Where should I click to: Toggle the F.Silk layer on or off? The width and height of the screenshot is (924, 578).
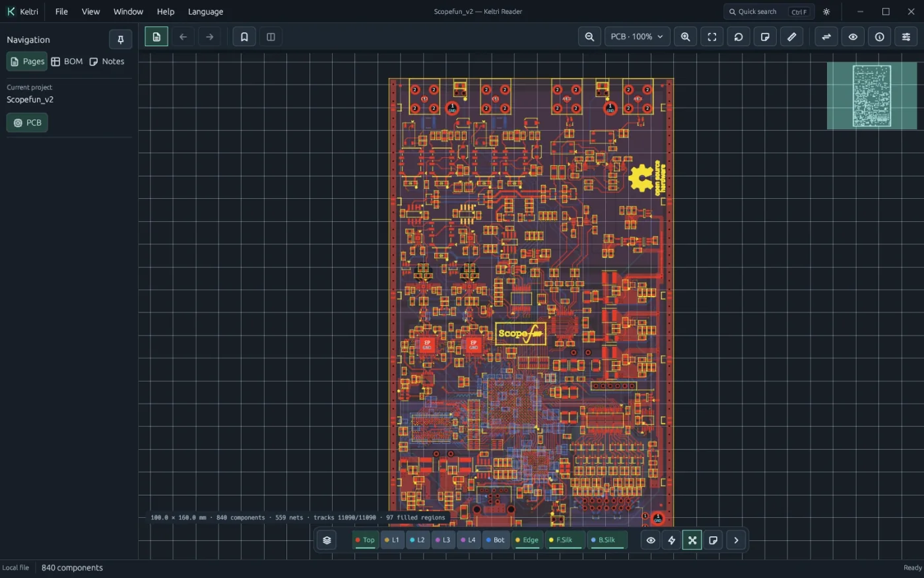(565, 540)
